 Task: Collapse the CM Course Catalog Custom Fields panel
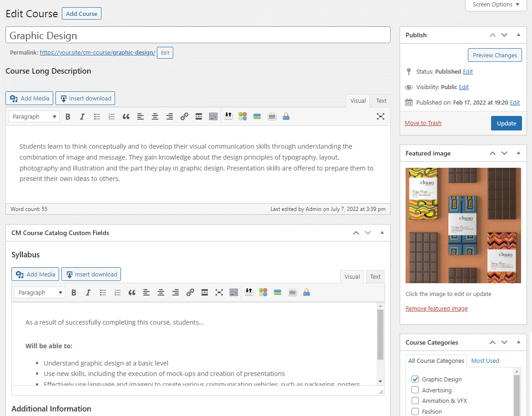pyautogui.click(x=382, y=233)
